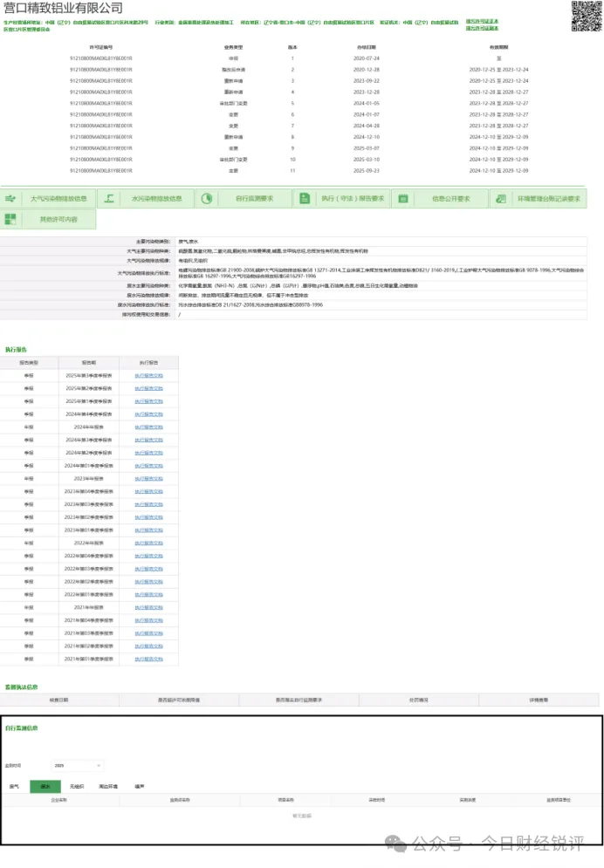The image size is (604, 868).
Task: Click the 采样时间 column header
Action: (x=377, y=800)
